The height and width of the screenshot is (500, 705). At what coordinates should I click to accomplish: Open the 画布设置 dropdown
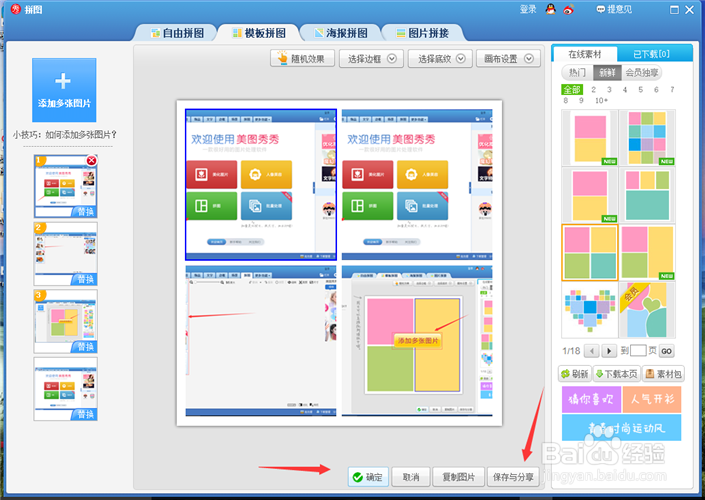tap(508, 58)
